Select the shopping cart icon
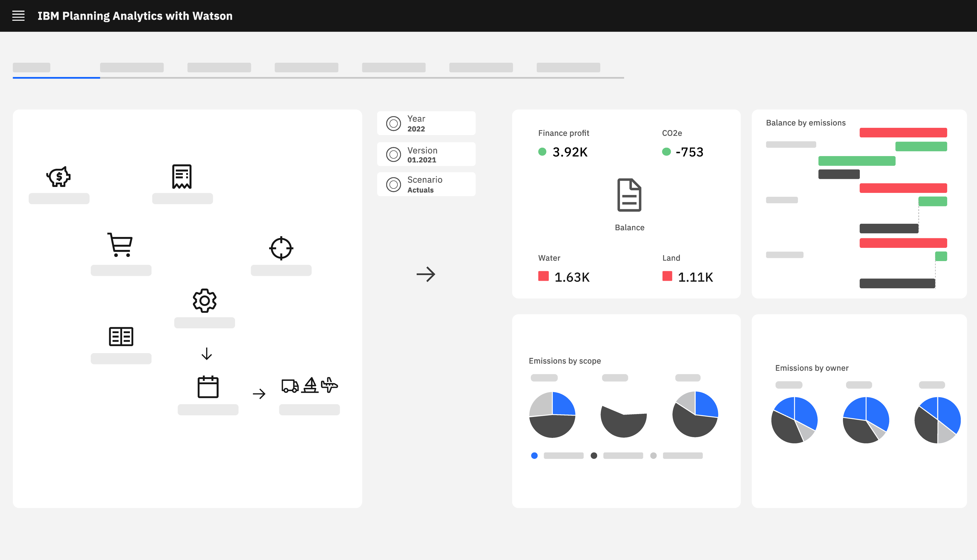 [x=120, y=245]
